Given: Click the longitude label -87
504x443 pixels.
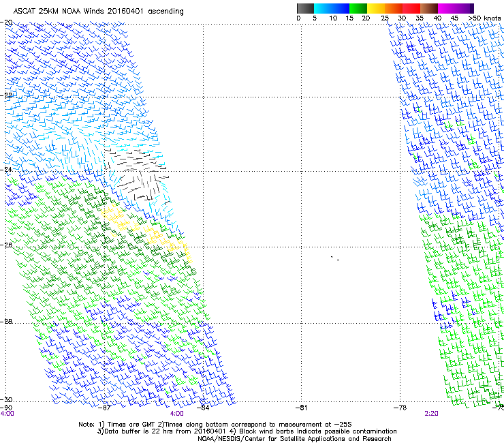Looking at the screenshot, I should pyautogui.click(x=104, y=408).
